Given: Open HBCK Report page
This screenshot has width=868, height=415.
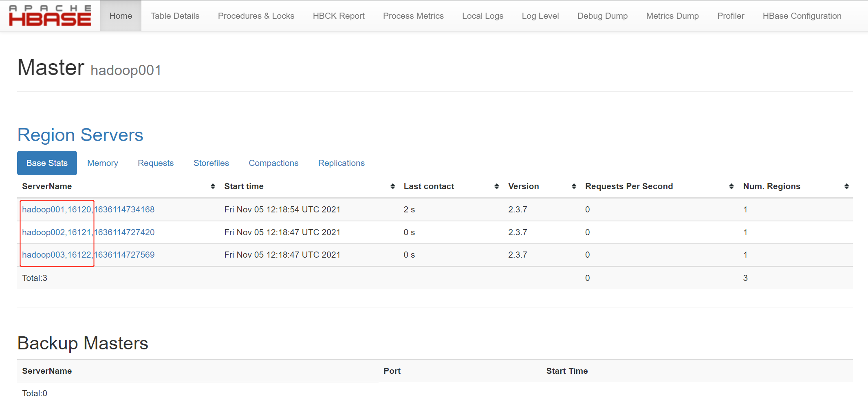Looking at the screenshot, I should click(339, 16).
